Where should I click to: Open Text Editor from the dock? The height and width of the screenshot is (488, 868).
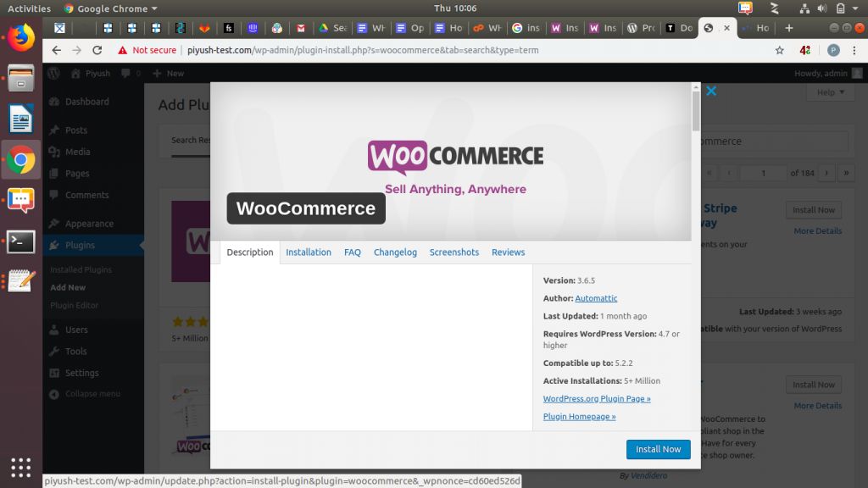coord(21,281)
